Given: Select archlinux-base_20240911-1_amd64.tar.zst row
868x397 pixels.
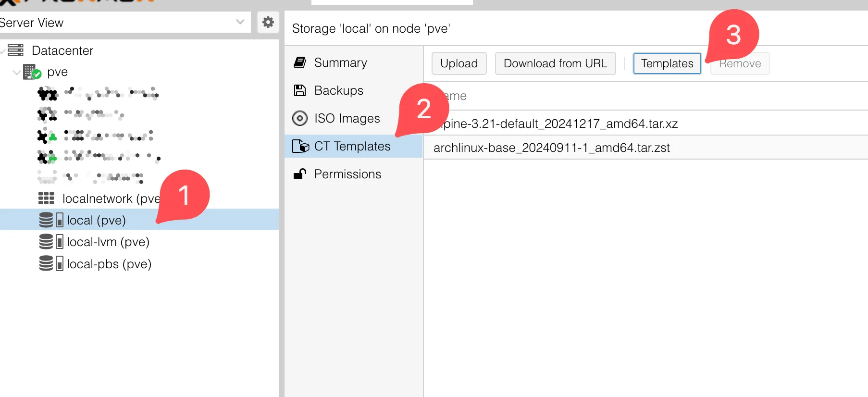Looking at the screenshot, I should pos(645,148).
